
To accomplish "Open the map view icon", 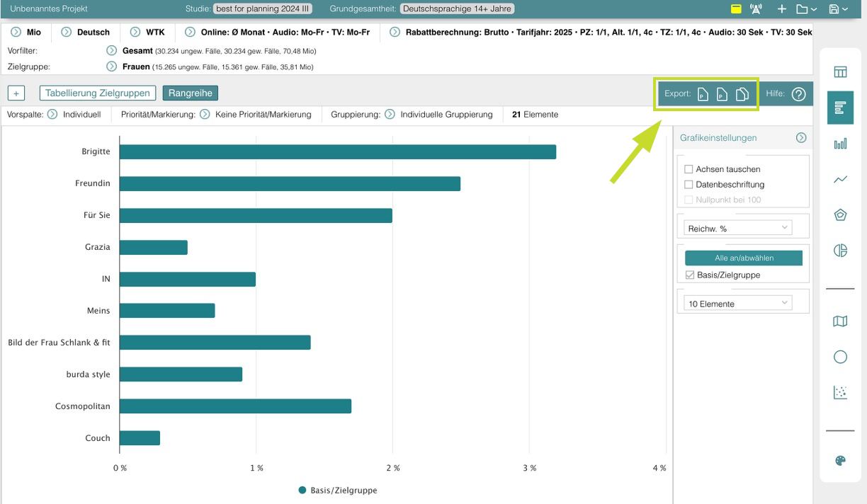I will 840,321.
